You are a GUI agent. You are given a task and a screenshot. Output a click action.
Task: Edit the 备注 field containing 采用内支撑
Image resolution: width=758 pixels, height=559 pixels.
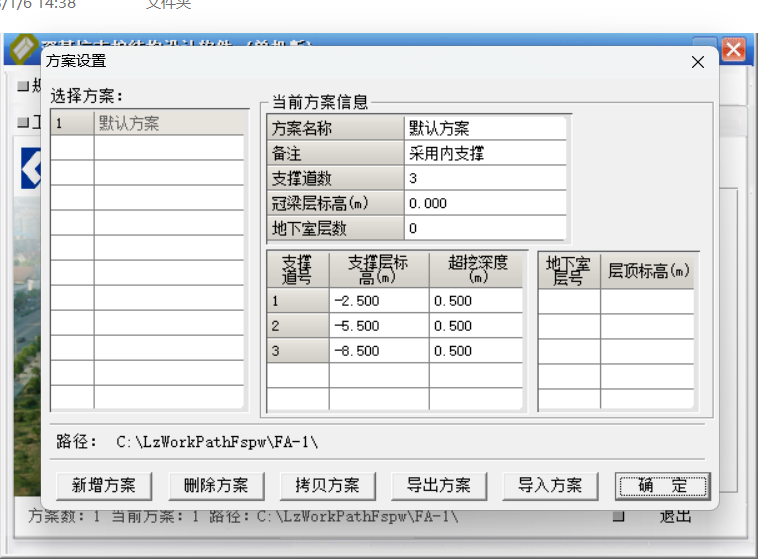pos(486,154)
